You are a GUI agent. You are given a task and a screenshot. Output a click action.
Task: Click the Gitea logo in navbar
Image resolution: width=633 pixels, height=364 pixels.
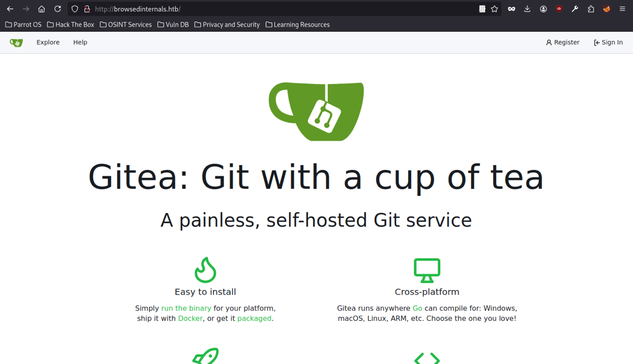point(16,43)
